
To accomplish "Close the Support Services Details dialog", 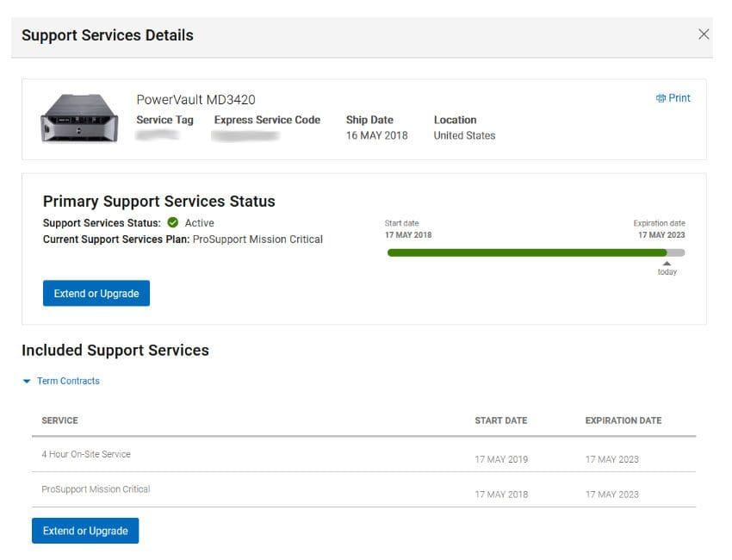I will (704, 34).
